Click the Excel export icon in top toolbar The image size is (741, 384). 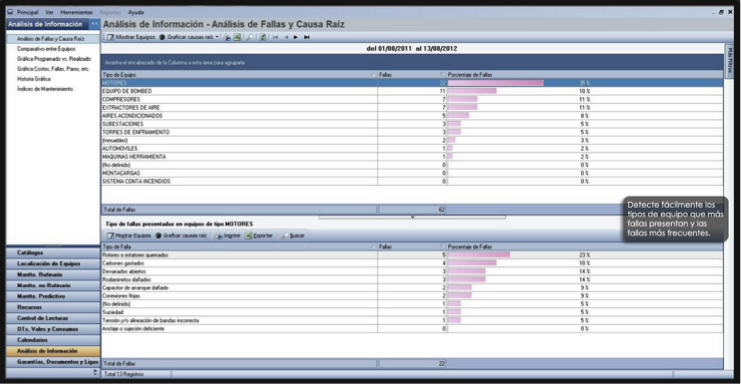tap(237, 37)
